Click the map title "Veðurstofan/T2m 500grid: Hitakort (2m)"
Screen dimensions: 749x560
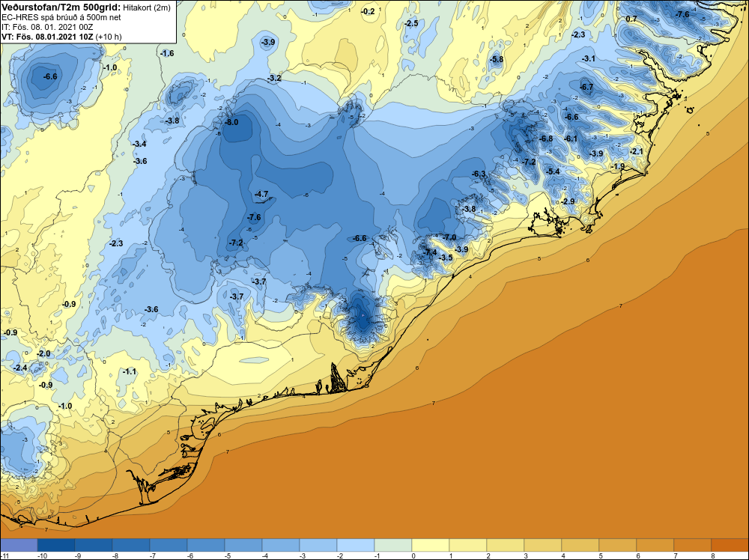click(85, 7)
